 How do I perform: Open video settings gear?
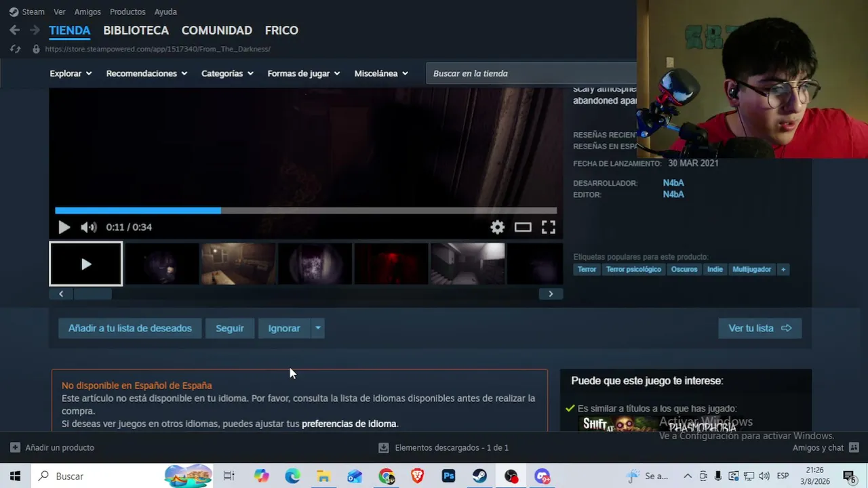click(x=498, y=227)
